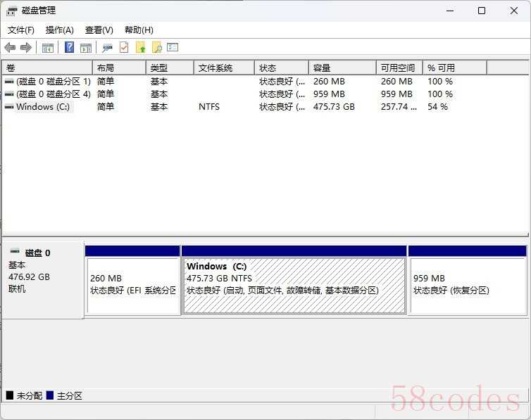This screenshot has width=531, height=420.
Task: Click the 260 MB capacity cell in the list
Action: coord(329,82)
